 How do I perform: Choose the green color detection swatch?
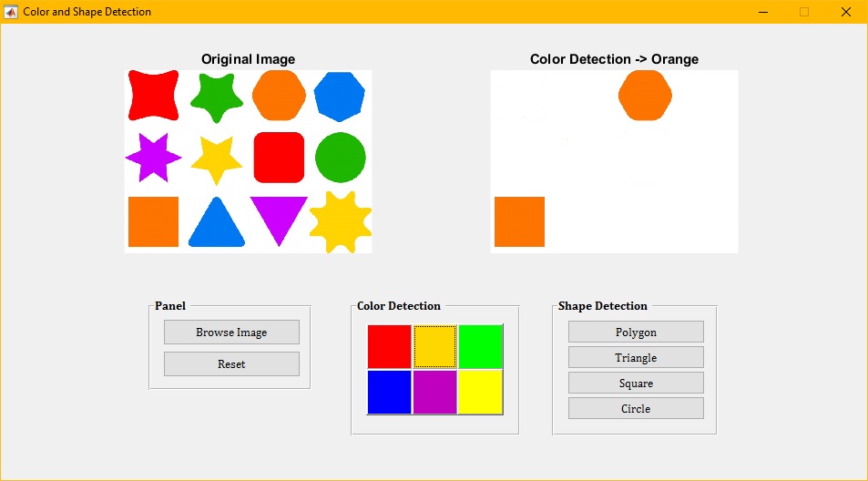pyautogui.click(x=480, y=346)
